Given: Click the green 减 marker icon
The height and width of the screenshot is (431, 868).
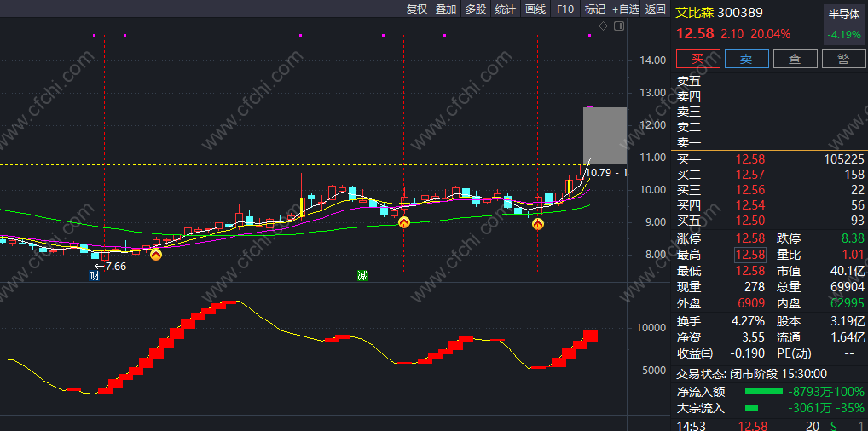Looking at the screenshot, I should 362,275.
